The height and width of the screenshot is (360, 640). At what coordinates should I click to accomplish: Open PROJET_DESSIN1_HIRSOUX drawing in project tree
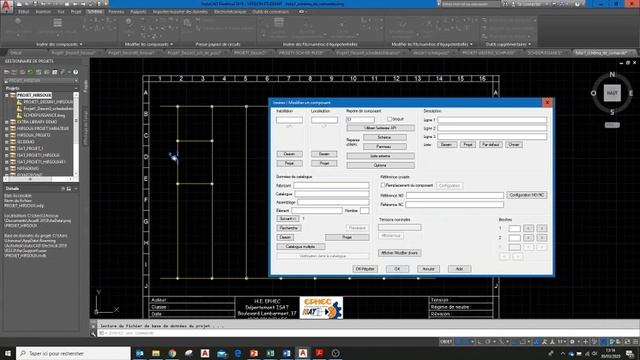point(48,102)
